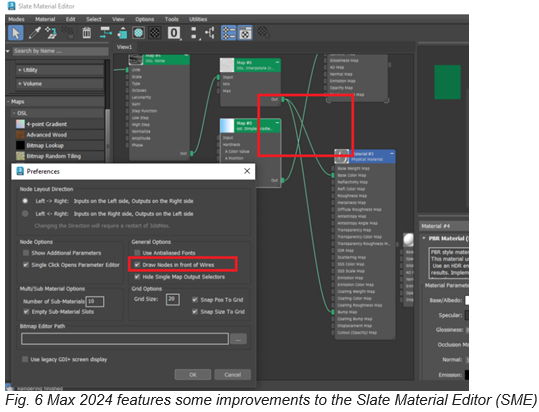
Task: Pick material from object with the eyedropper
Action: click(34, 33)
